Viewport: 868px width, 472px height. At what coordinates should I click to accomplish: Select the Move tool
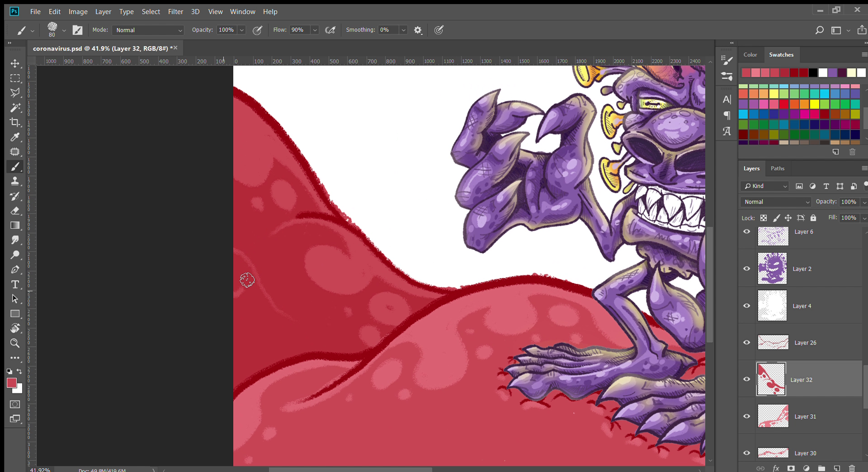click(15, 63)
